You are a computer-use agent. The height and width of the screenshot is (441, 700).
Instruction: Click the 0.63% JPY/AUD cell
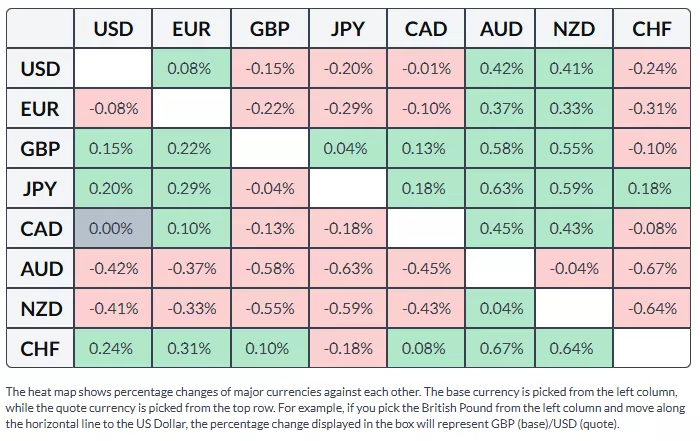(502, 189)
